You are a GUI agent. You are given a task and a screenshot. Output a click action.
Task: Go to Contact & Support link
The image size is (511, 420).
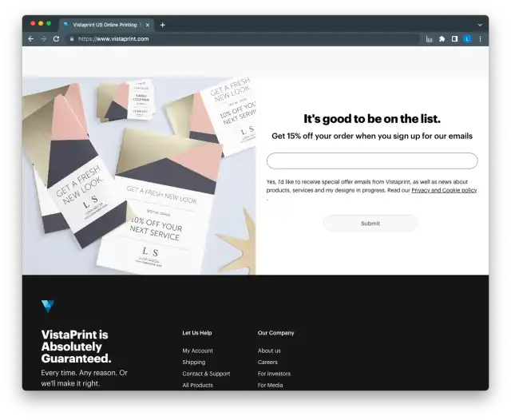[x=206, y=374]
